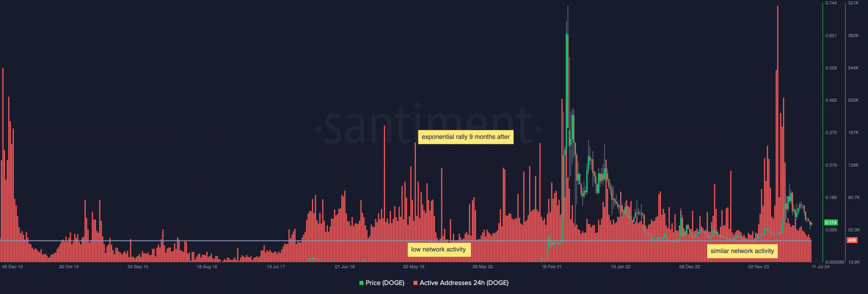868x294 pixels.
Task: Click the red 40K active addresses tag
Action: click(852, 240)
